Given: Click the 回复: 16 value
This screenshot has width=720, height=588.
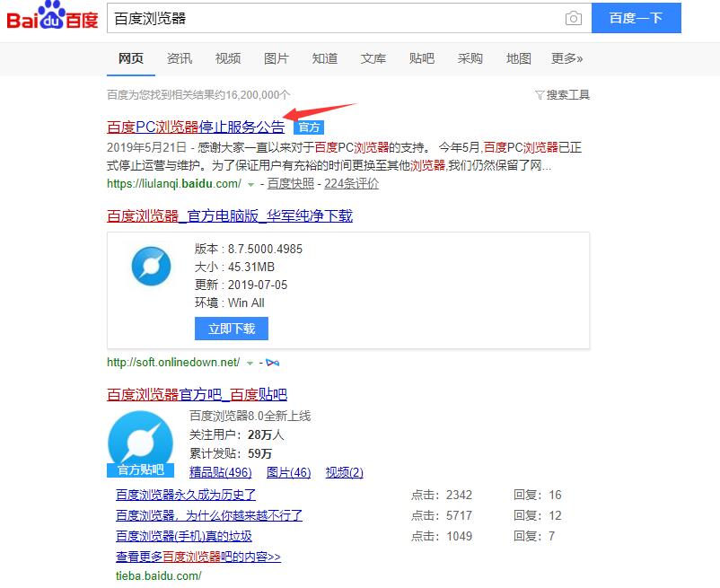Looking at the screenshot, I should click(x=538, y=495).
